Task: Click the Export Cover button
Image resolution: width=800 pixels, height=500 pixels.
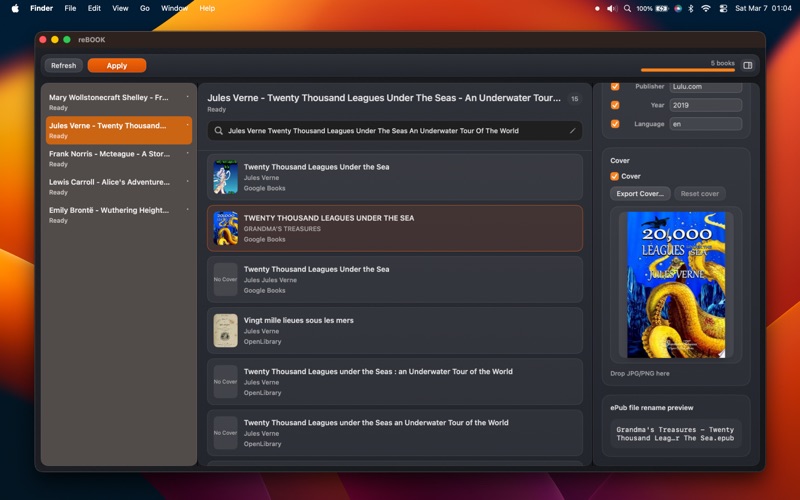Action: 640,193
